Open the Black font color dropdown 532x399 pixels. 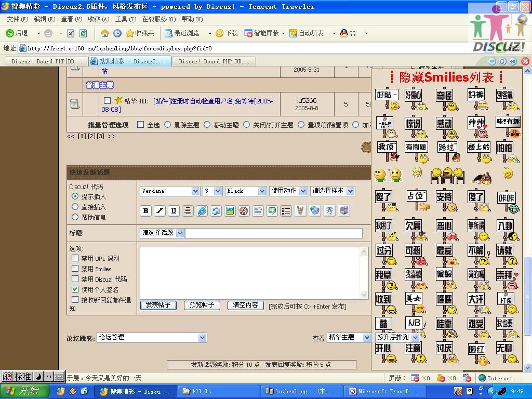pyautogui.click(x=246, y=191)
